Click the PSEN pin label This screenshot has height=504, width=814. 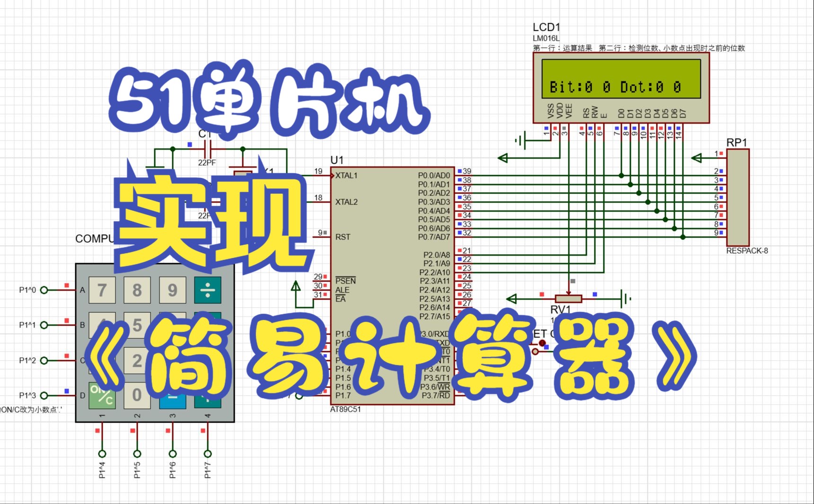345,281
